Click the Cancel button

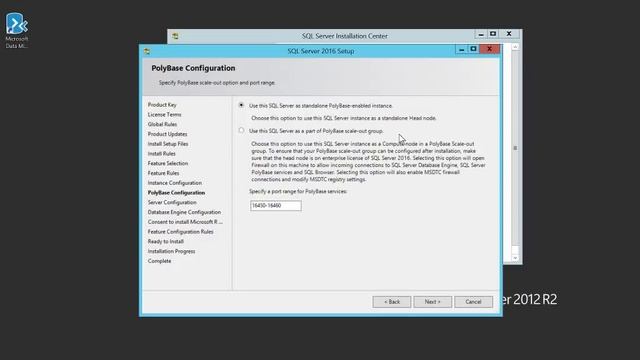point(473,302)
